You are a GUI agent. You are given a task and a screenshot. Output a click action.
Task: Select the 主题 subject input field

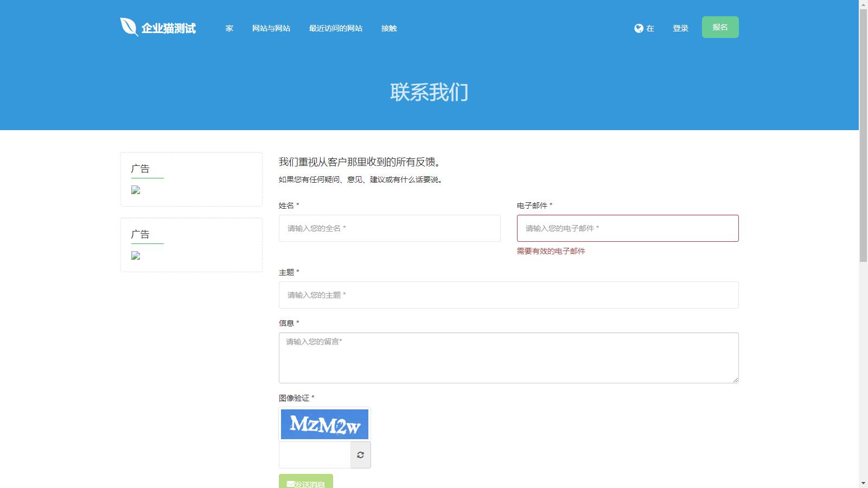[x=508, y=295]
